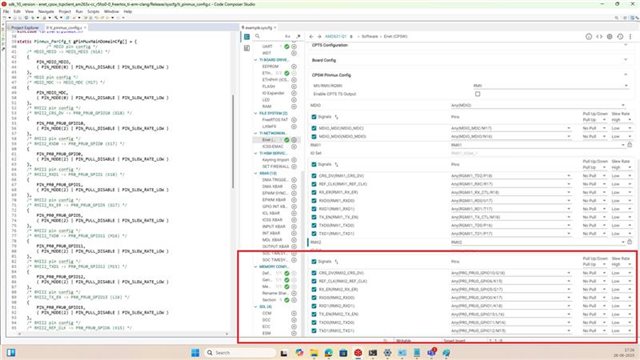640x360 pixels.
Task: Open the Project menu
Action: click(64, 11)
